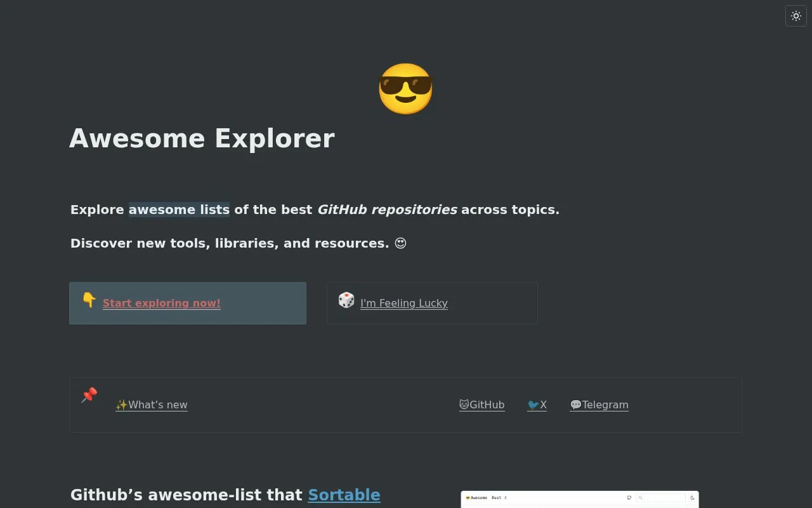
Task: Open the X social link
Action: point(537,404)
